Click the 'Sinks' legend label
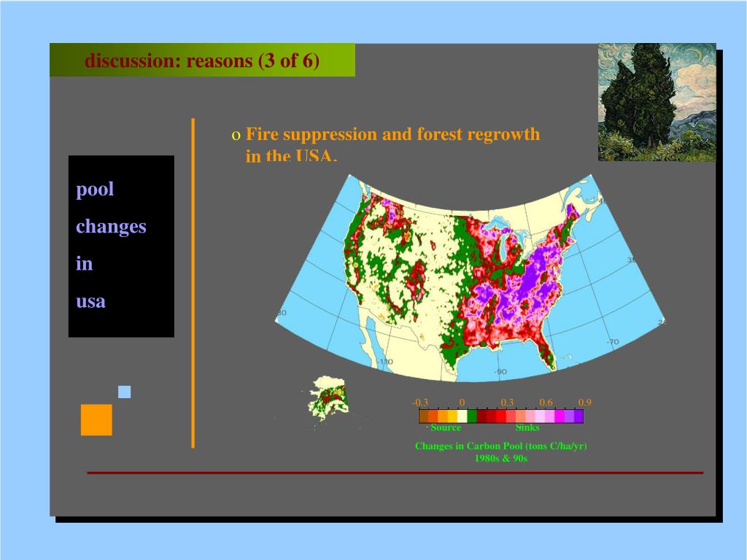 tap(527, 427)
